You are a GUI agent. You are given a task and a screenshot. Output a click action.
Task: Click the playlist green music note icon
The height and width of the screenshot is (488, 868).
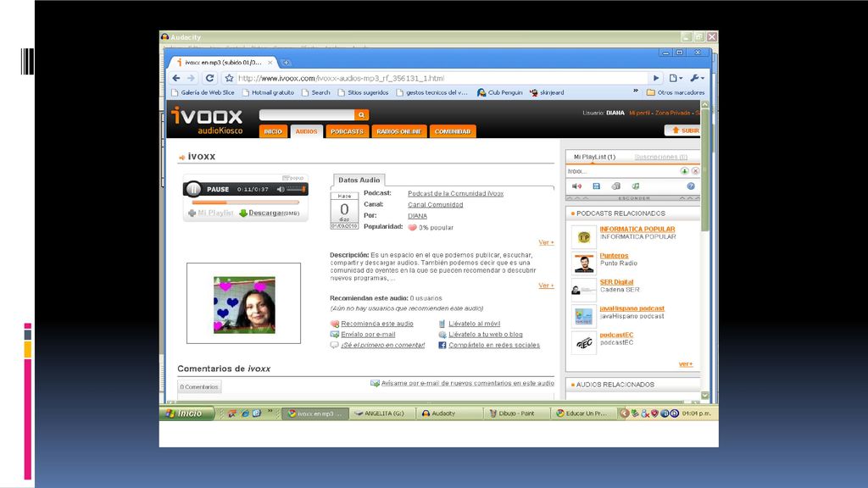(x=636, y=186)
